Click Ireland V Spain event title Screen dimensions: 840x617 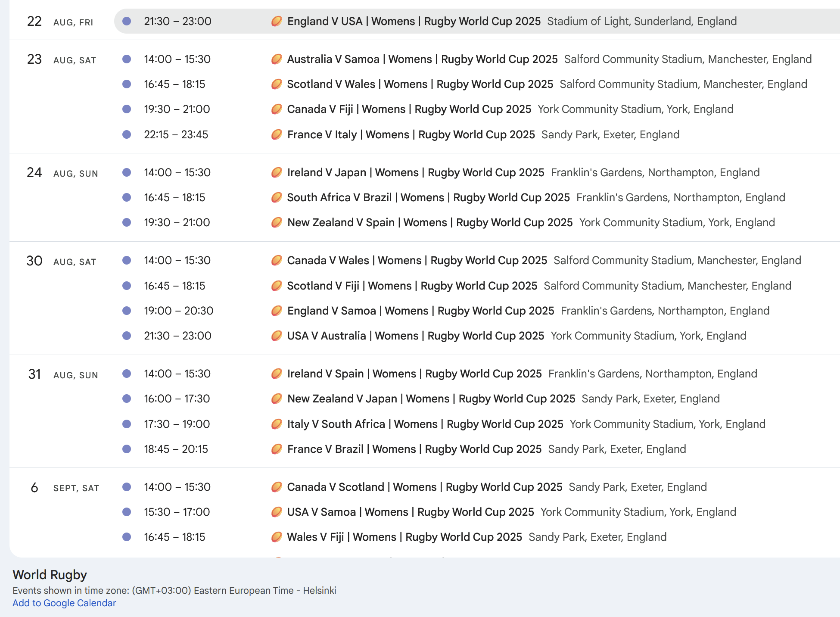[414, 374]
